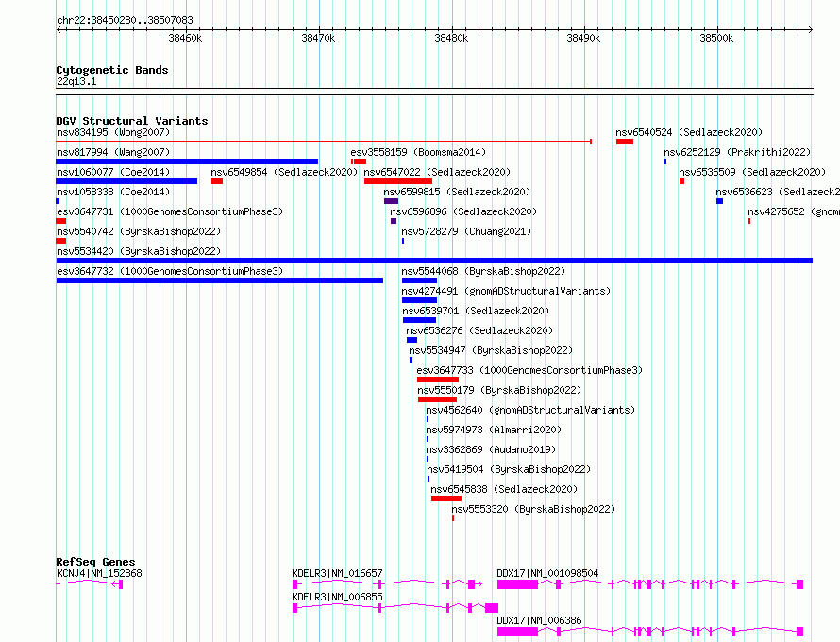Click the 38460k ruler tick label

(x=185, y=38)
